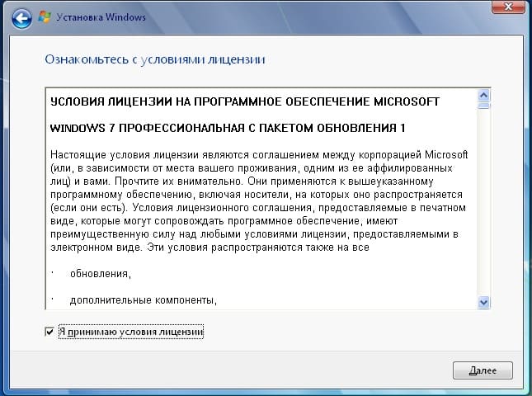Click the round back arrow button

(23, 16)
